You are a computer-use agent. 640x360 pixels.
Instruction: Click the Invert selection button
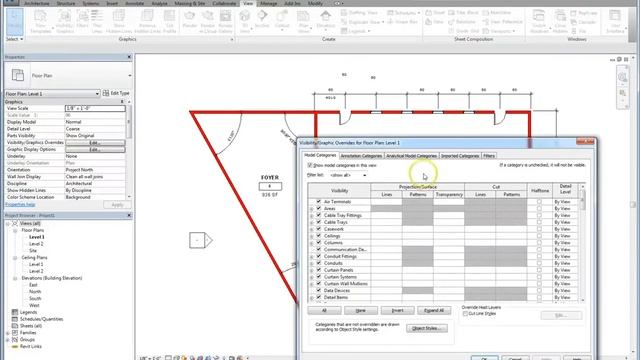[398, 311]
